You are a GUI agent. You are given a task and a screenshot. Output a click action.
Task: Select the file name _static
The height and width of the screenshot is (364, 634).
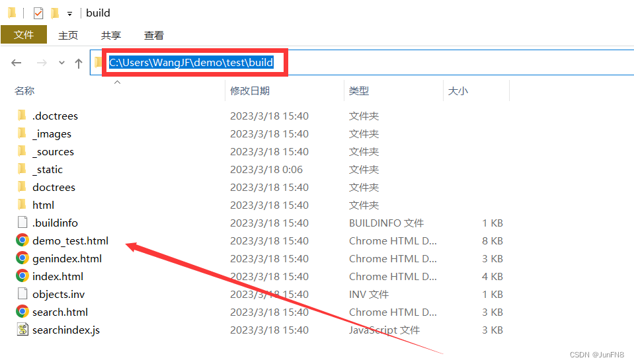[x=48, y=169]
